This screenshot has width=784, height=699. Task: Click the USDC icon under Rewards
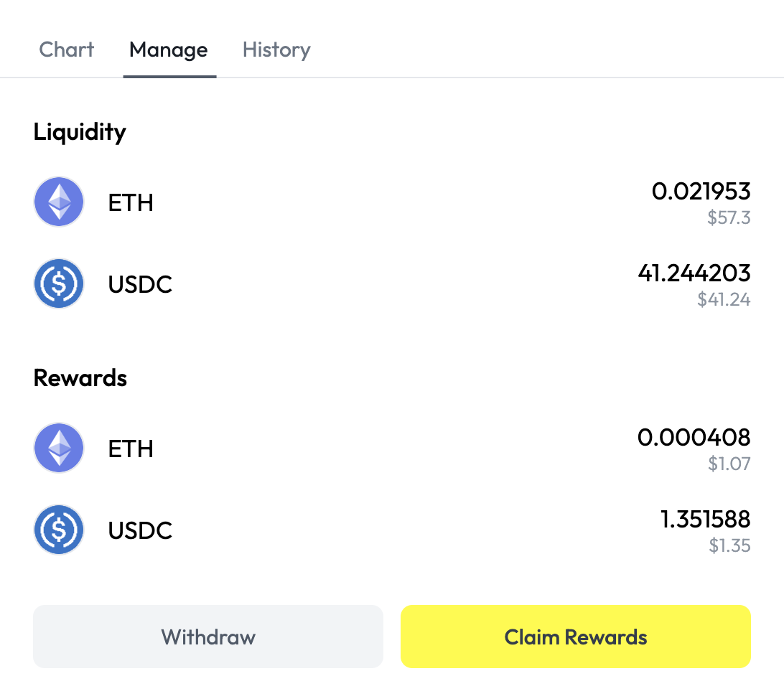click(59, 530)
